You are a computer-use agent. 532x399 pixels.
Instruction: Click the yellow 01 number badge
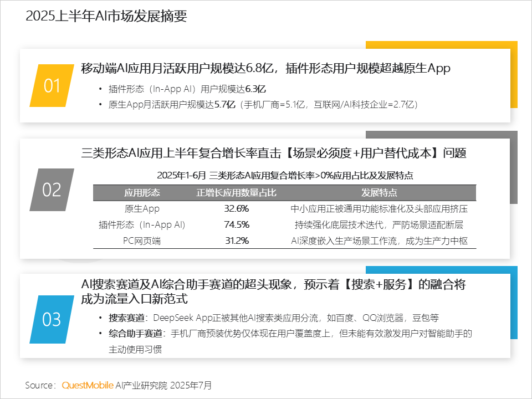52,85
